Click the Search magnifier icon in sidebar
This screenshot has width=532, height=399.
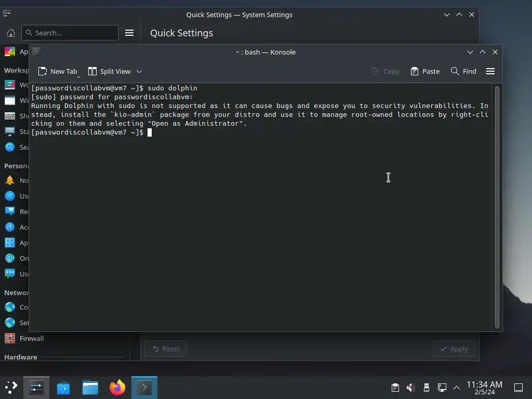[x=10, y=147]
